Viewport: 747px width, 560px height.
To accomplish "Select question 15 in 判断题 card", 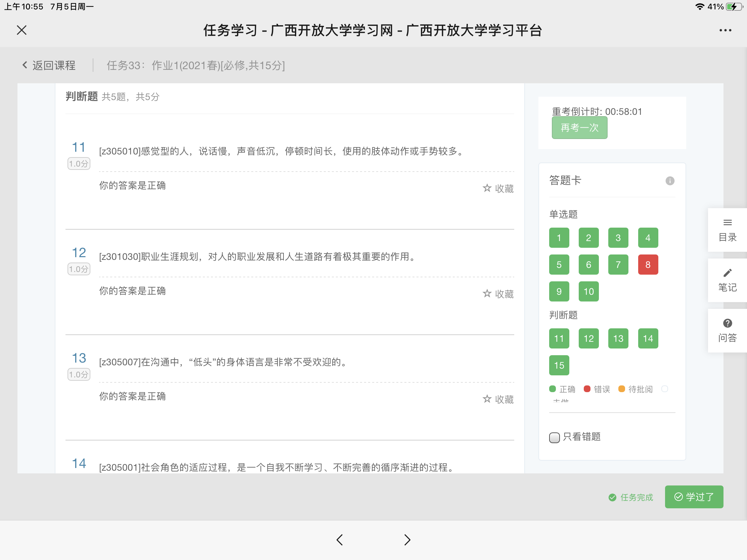I will (x=559, y=365).
